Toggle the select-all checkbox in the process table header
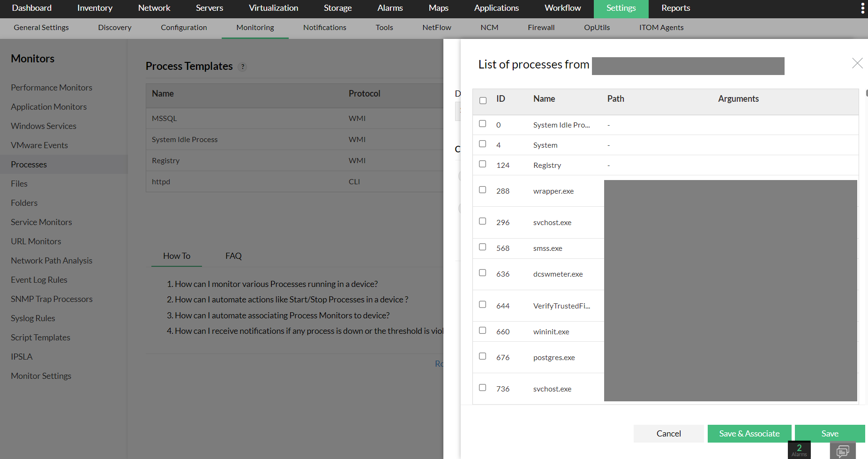868x459 pixels. 483,100
